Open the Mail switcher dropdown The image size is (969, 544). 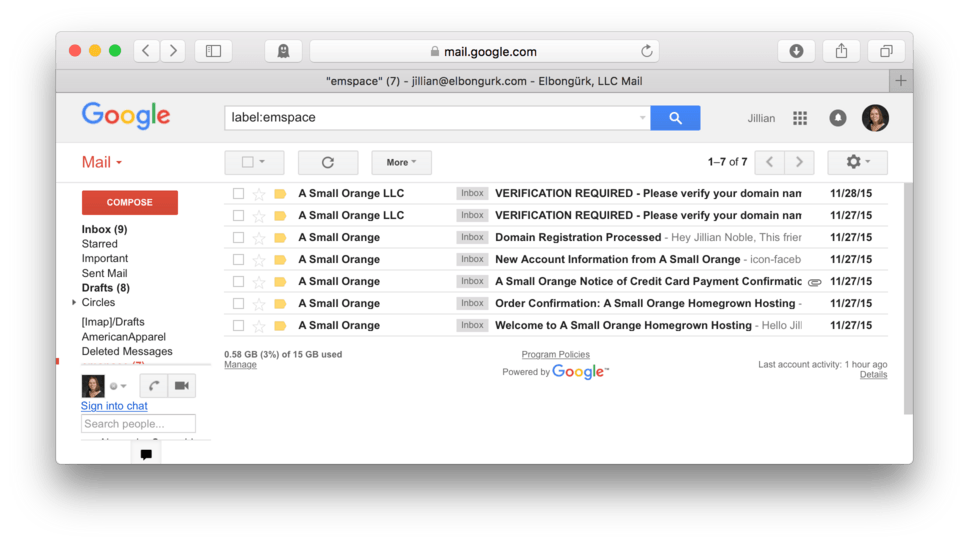pyautogui.click(x=102, y=163)
